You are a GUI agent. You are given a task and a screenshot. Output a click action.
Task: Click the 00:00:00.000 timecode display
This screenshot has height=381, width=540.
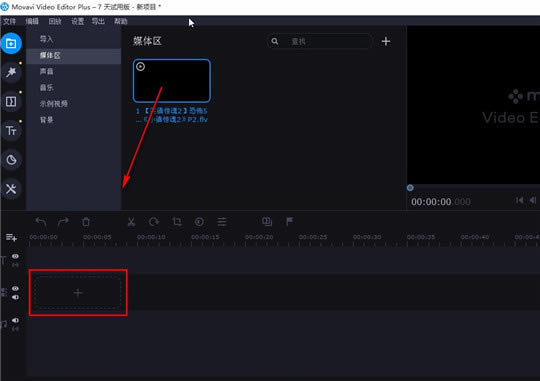point(440,202)
